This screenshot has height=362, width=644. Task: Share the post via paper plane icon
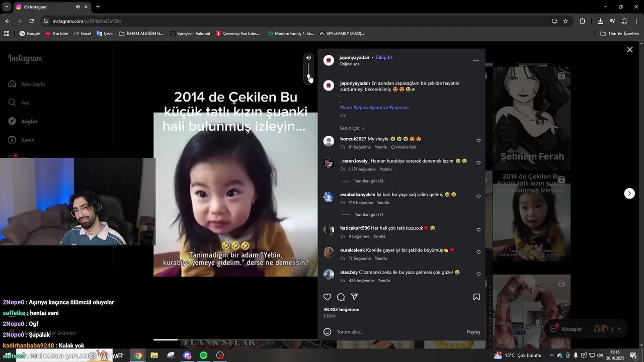354,297
